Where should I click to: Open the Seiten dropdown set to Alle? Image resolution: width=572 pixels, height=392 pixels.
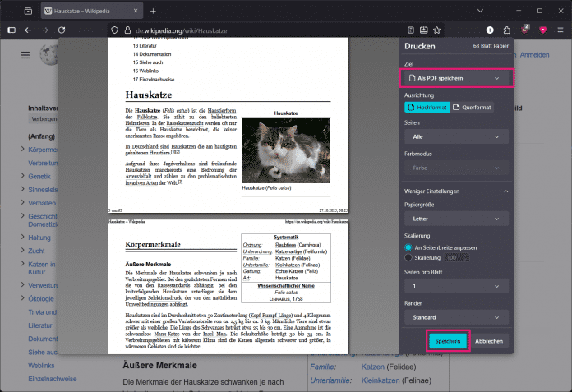(x=456, y=136)
